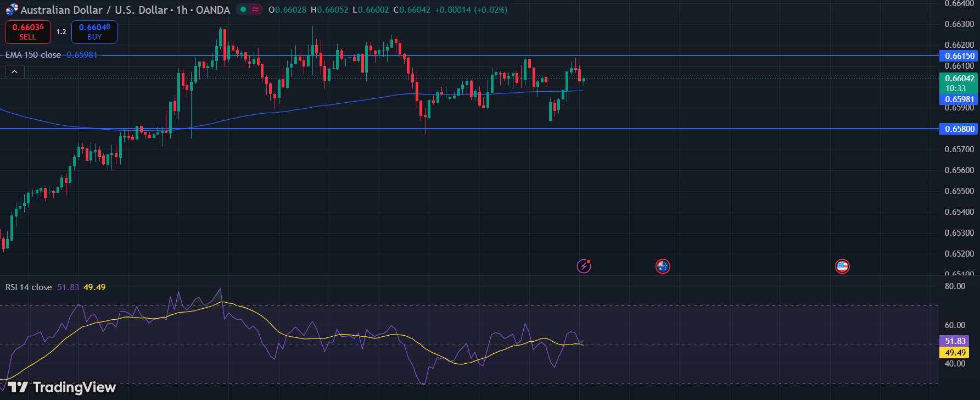Click the yellow 49.49 RSI average label

pos(955,353)
